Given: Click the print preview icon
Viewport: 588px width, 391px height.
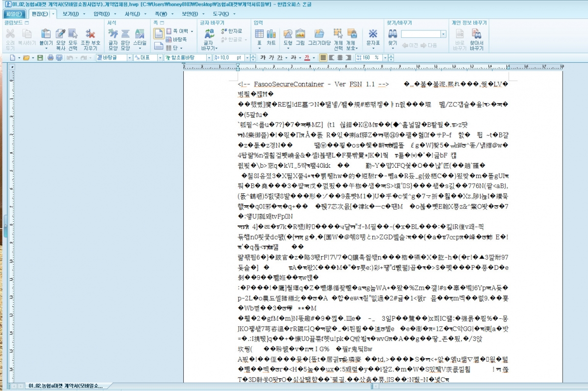Looking at the screenshot, I should pyautogui.click(x=59, y=58).
